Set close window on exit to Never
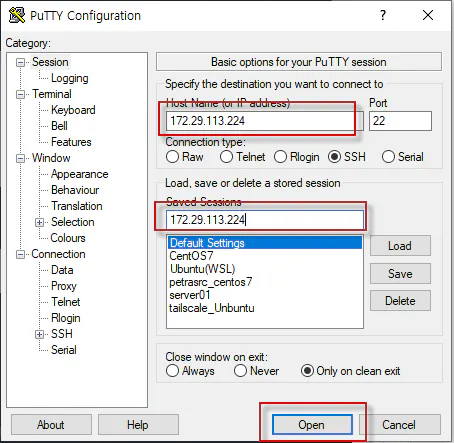The height and width of the screenshot is (443, 454). pyautogui.click(x=240, y=371)
